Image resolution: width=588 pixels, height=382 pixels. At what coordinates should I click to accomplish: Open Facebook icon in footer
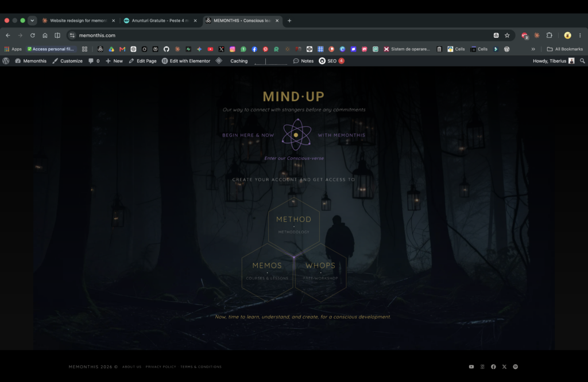[x=493, y=367]
